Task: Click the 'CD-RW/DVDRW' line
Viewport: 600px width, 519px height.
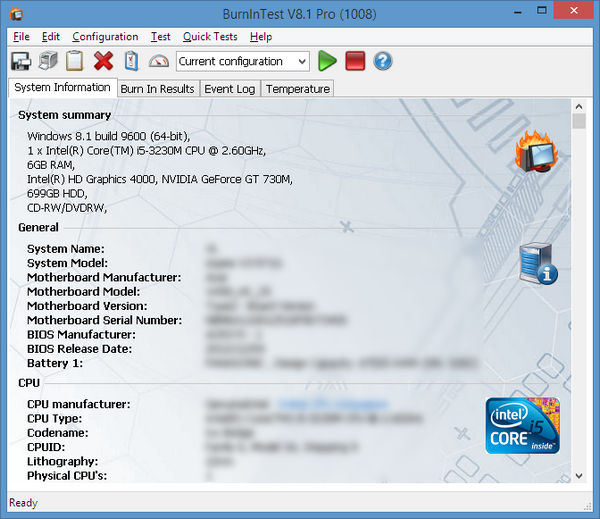Action: (x=67, y=208)
